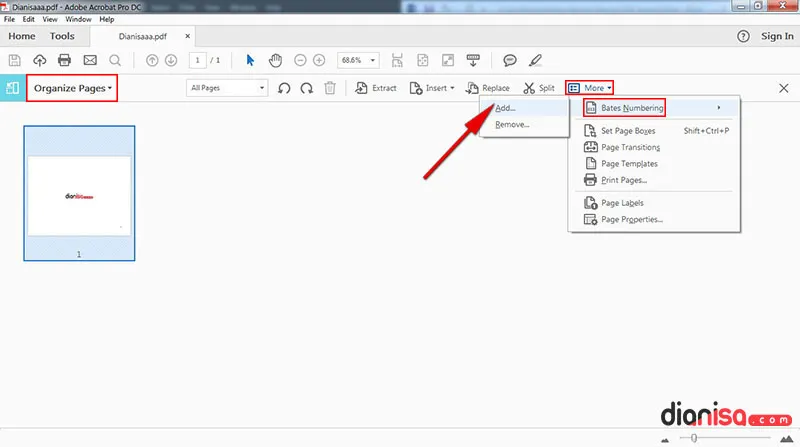This screenshot has height=447, width=800.
Task: Rotate pages clockwise
Action: (x=307, y=88)
